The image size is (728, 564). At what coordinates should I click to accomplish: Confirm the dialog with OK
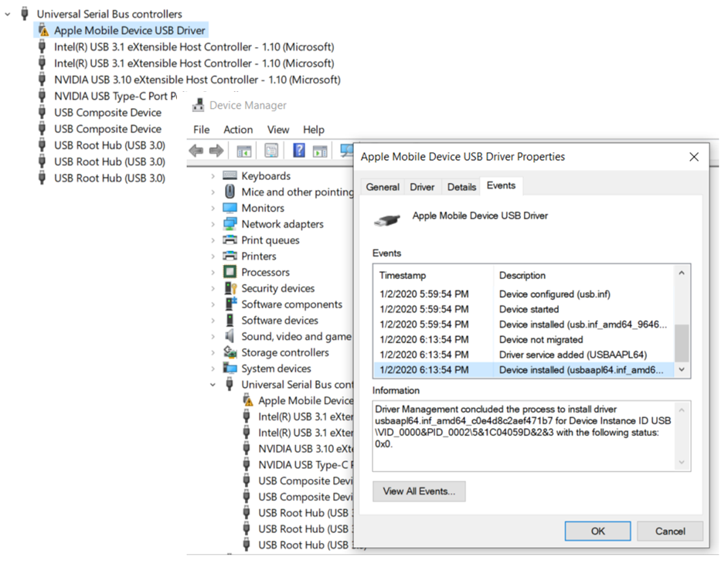click(597, 531)
